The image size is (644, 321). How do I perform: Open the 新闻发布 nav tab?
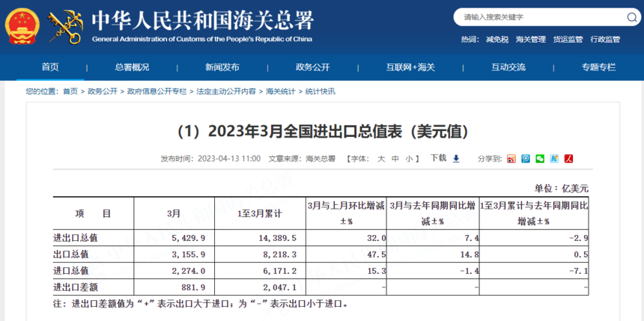[x=222, y=67]
